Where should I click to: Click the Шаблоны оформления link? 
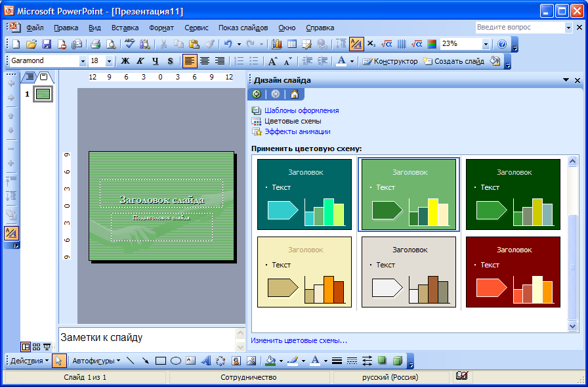[301, 110]
